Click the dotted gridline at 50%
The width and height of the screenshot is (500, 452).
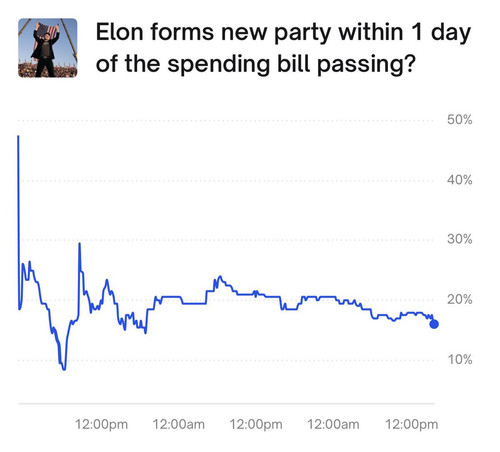226,120
